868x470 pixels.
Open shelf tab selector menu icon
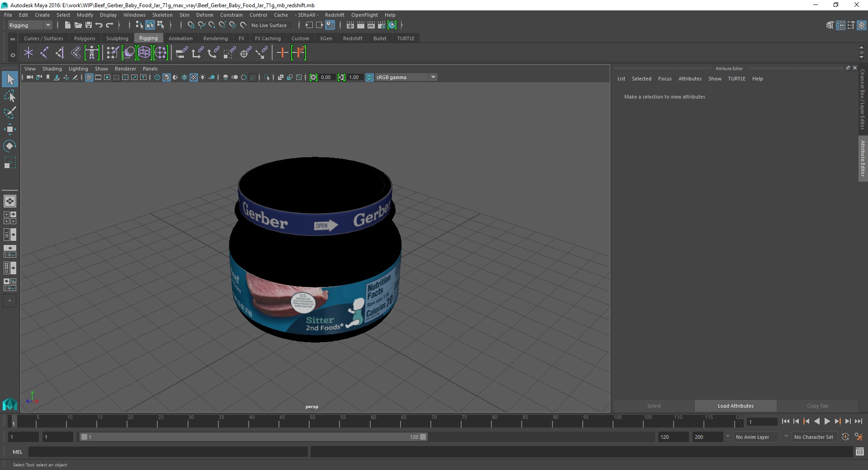coord(13,39)
